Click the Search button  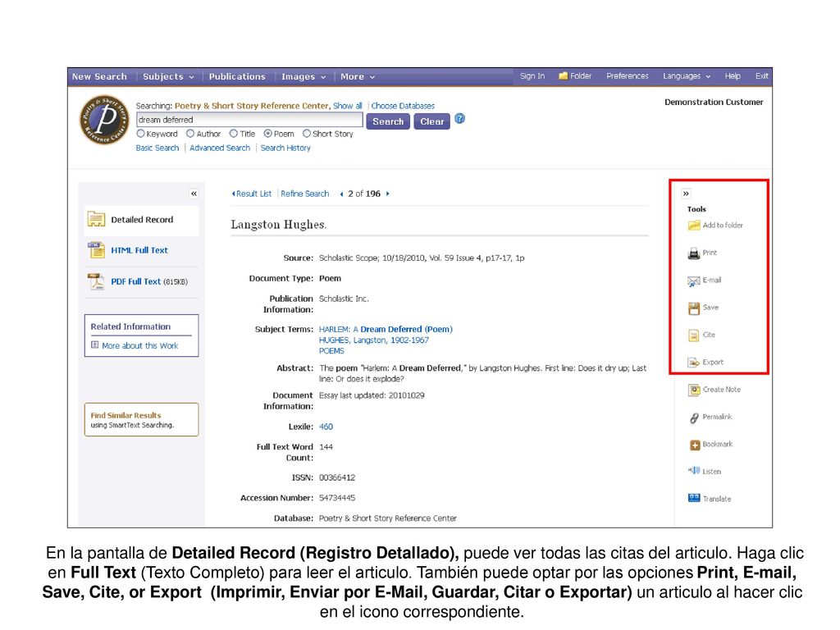coord(388,121)
